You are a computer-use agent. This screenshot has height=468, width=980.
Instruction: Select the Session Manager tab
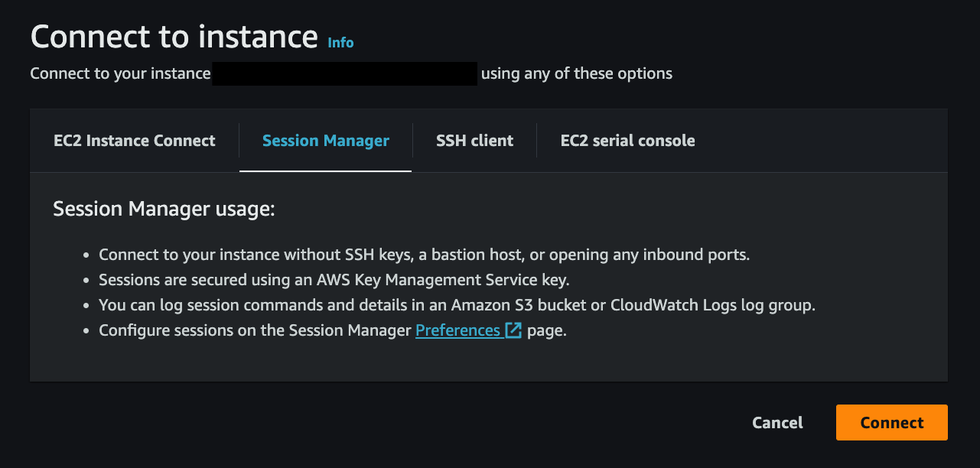[x=325, y=140]
